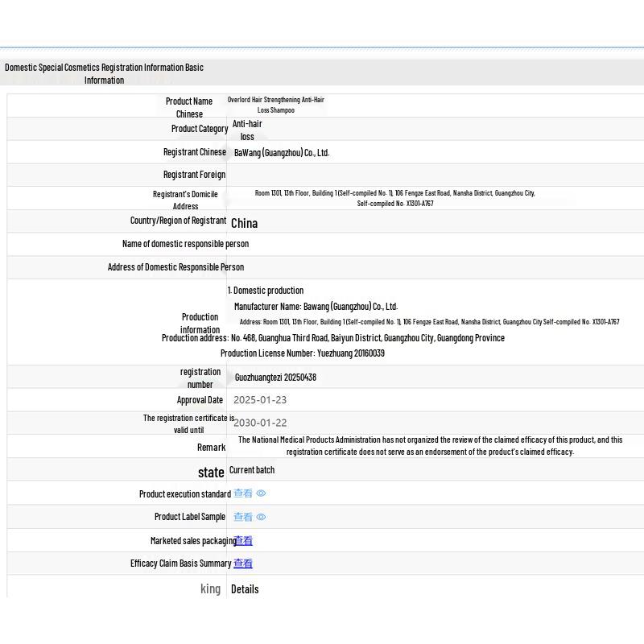Viewport: 644px width, 644px height.
Task: Click the eye icon beside Product Label Sample
Action: pos(261,517)
